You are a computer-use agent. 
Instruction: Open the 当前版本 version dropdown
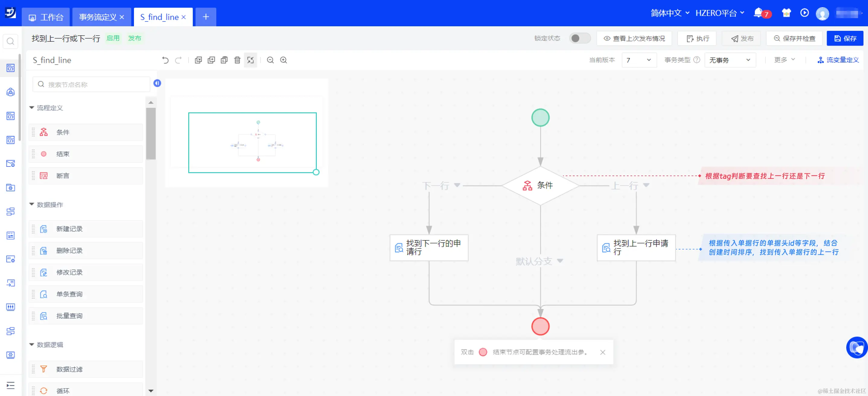pyautogui.click(x=638, y=60)
